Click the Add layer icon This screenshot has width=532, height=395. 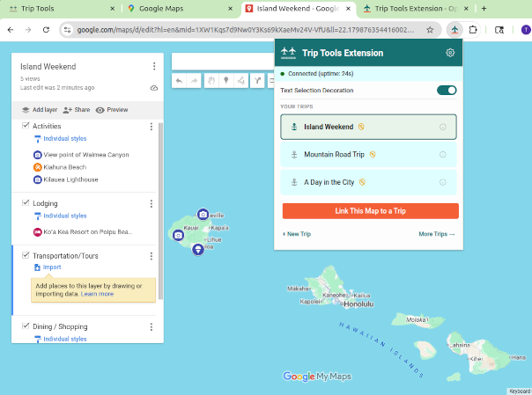coord(26,110)
